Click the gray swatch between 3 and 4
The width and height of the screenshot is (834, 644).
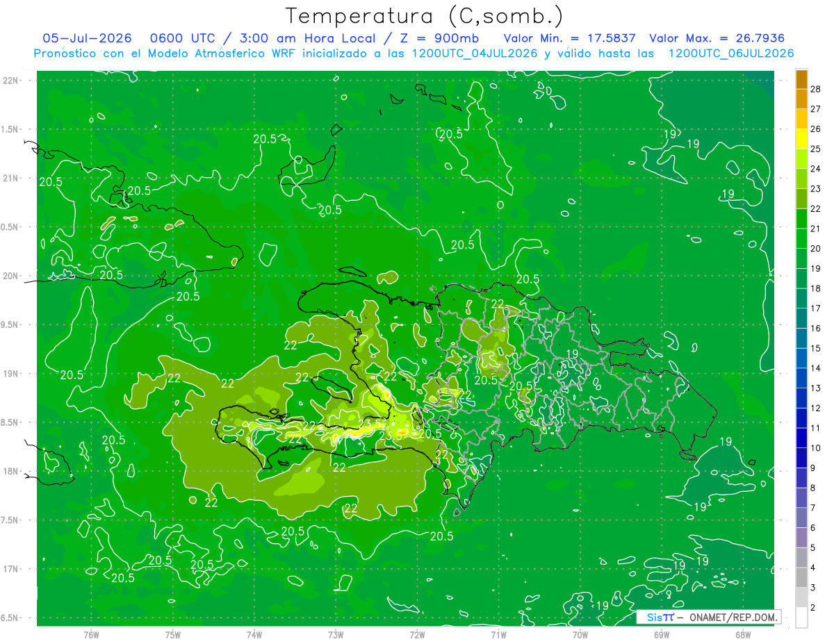pos(801,577)
